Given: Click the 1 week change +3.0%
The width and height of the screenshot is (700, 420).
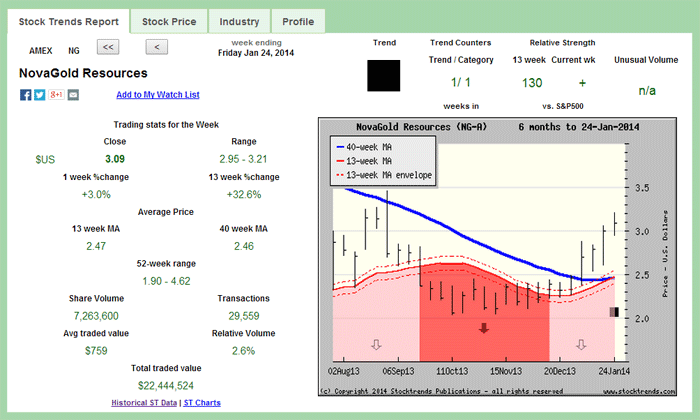Looking at the screenshot, I should click(96, 194).
